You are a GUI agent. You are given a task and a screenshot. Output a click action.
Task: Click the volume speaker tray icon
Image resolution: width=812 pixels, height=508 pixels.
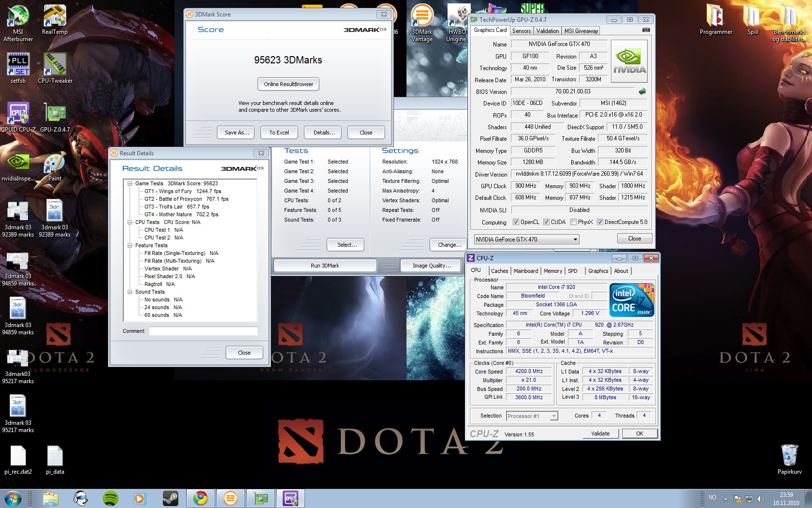761,498
